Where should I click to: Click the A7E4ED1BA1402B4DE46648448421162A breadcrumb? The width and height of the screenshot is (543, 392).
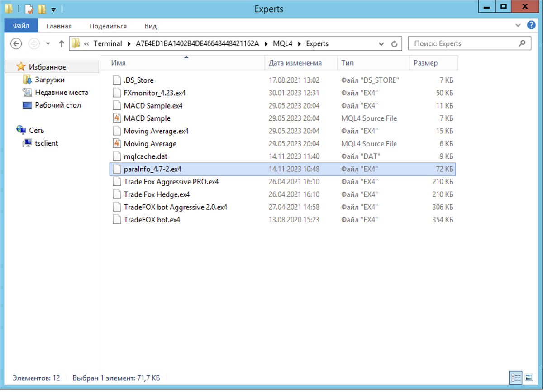coord(197,44)
